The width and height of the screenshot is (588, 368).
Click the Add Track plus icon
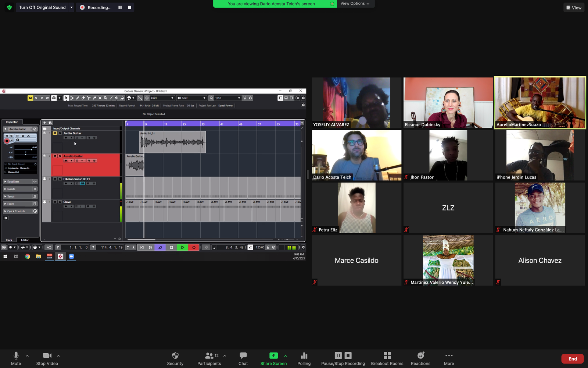pos(45,123)
